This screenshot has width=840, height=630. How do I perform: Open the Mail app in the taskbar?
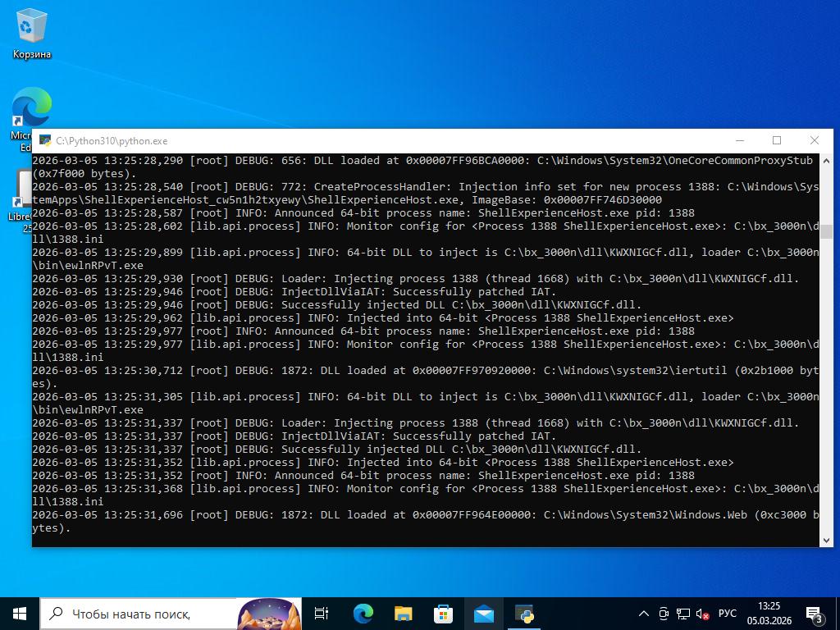click(x=483, y=613)
